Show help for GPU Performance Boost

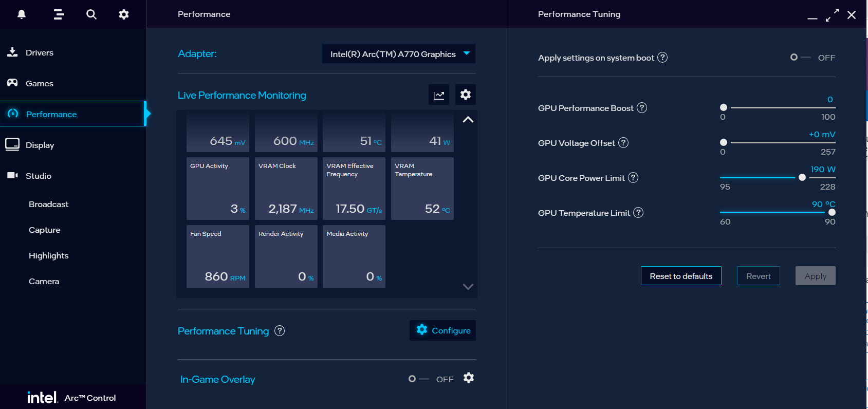(642, 108)
